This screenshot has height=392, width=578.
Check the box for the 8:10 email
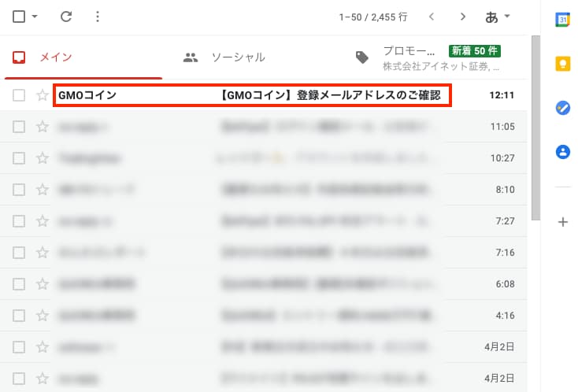(19, 190)
